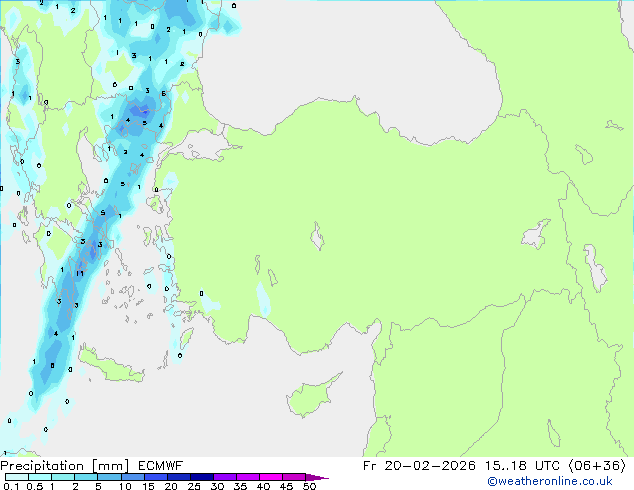The height and width of the screenshot is (490, 634).
Task: Pick the 20–25 mm dark blue swatch
Action: click(x=179, y=477)
